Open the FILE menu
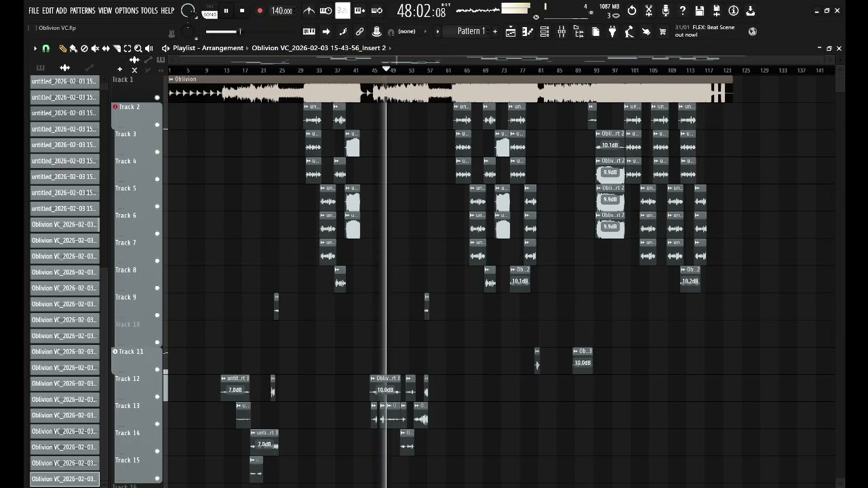Image resolution: width=868 pixels, height=488 pixels. pos(33,11)
